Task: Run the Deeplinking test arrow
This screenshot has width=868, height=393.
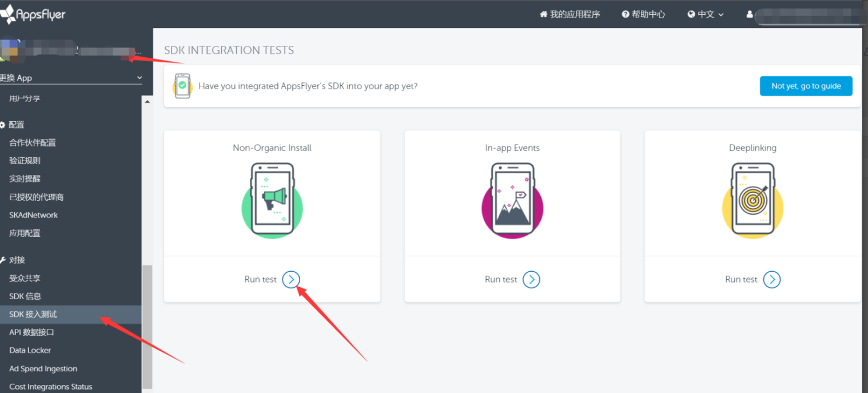Action: (772, 279)
